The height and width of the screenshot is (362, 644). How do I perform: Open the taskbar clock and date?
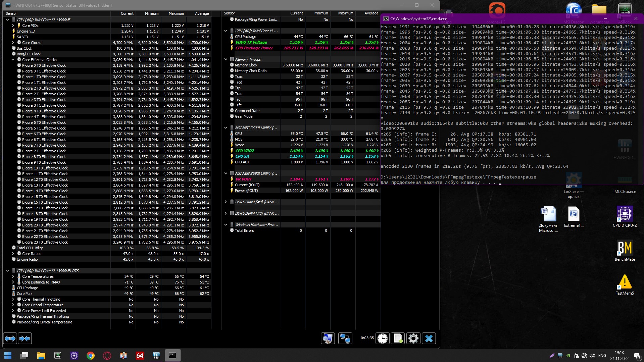619,356
